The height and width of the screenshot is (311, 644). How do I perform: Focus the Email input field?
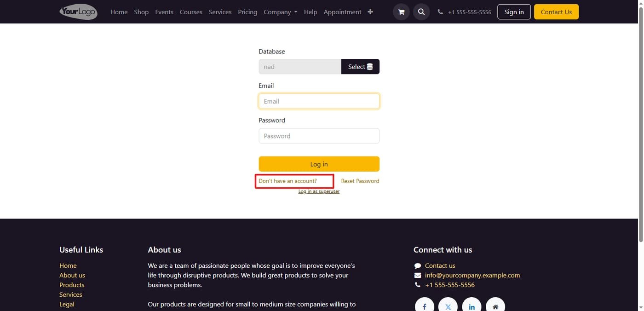click(319, 101)
